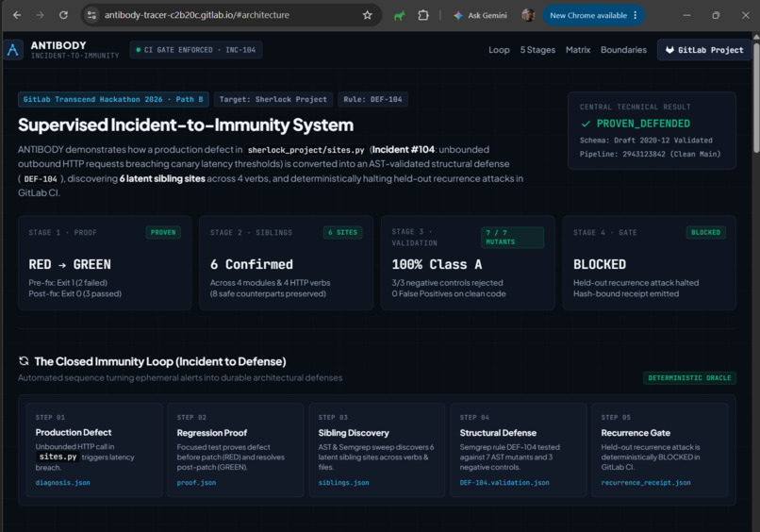The width and height of the screenshot is (760, 532).
Task: Open the three-dot menu next to New Chrome available
Action: pyautogui.click(x=635, y=15)
